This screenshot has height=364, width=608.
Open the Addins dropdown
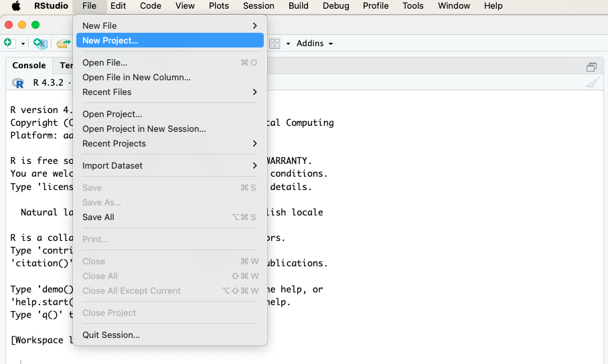point(314,43)
